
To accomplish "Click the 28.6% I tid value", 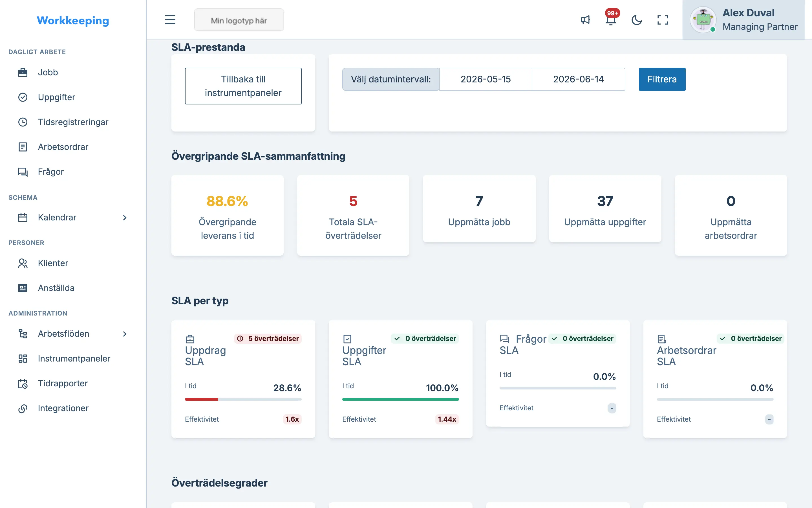I will [287, 388].
